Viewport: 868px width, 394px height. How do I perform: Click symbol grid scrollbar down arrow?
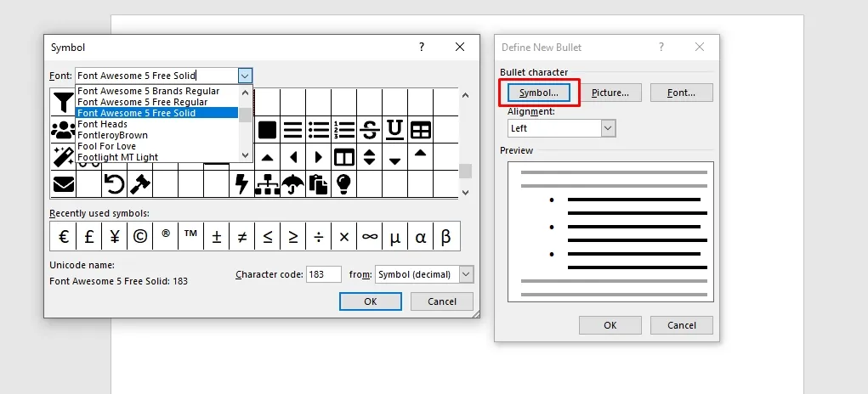[x=465, y=192]
